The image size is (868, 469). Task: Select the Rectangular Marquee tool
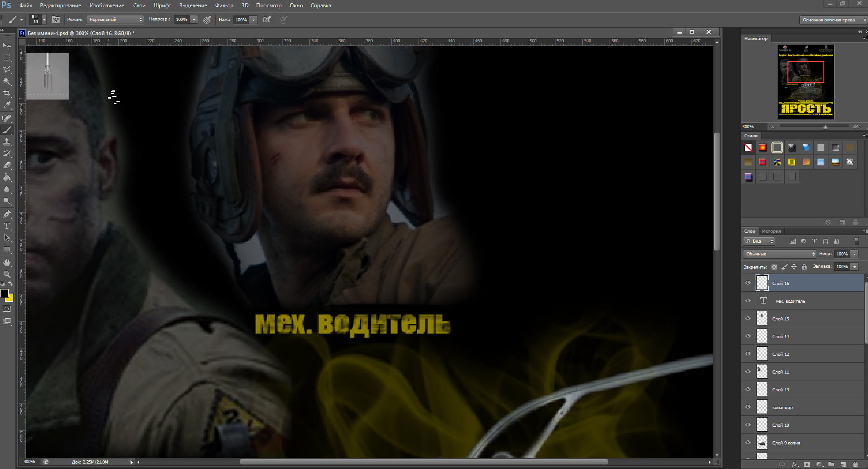(x=7, y=58)
